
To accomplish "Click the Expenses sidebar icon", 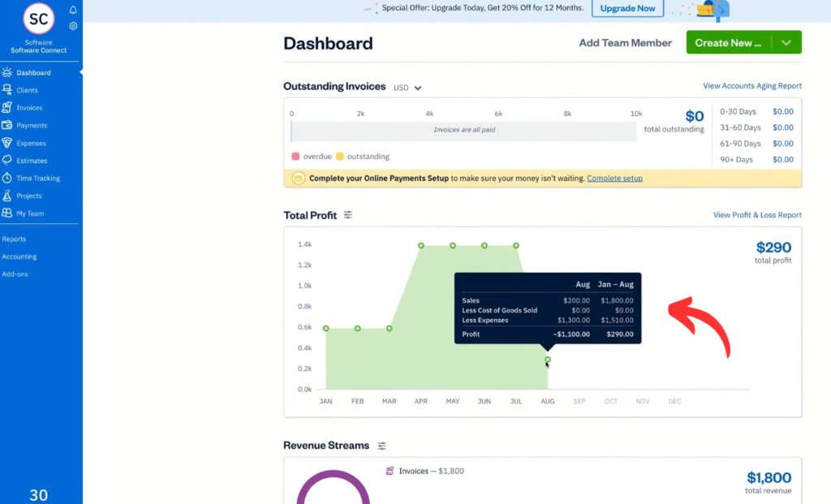I will [x=6, y=143].
